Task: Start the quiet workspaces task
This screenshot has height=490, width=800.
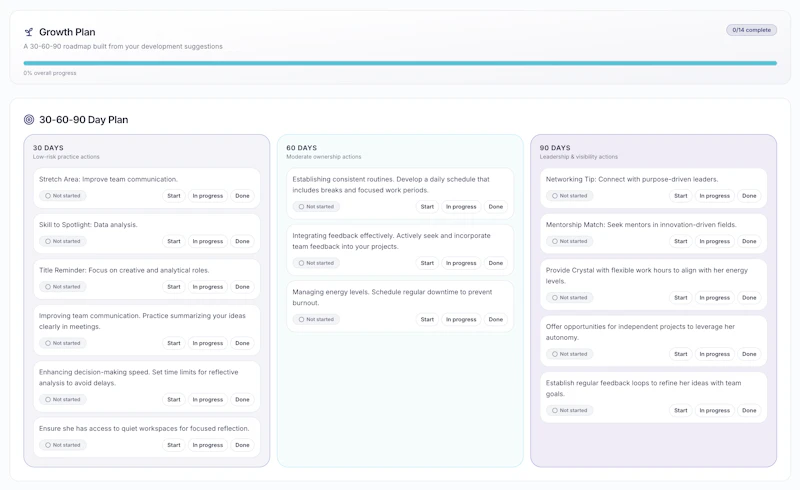Action: (x=174, y=445)
